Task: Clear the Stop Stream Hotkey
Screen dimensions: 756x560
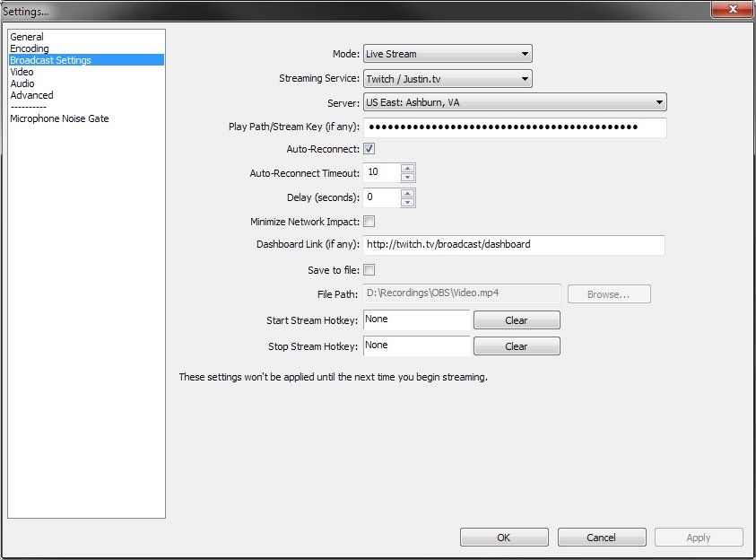Action: coord(517,346)
